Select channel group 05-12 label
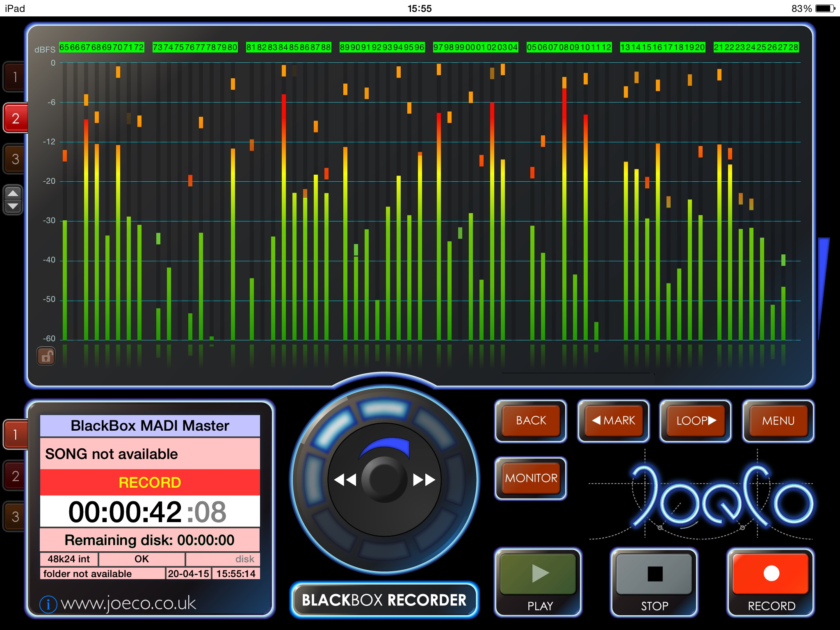This screenshot has height=630, width=840. [569, 48]
